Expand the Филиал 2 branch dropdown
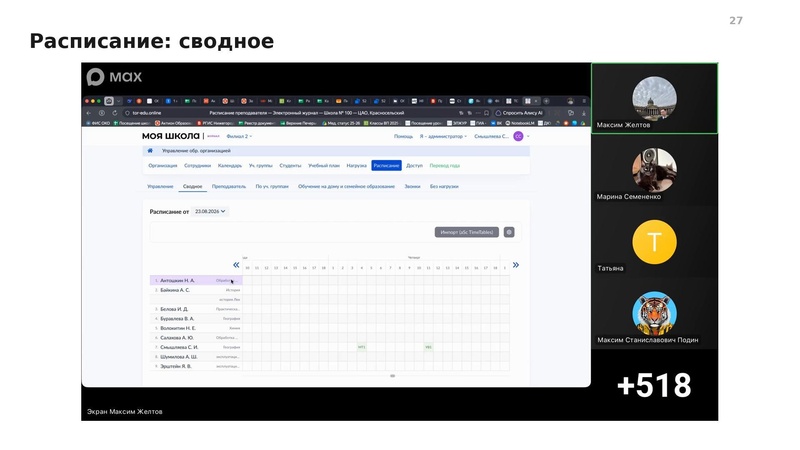 tap(239, 136)
